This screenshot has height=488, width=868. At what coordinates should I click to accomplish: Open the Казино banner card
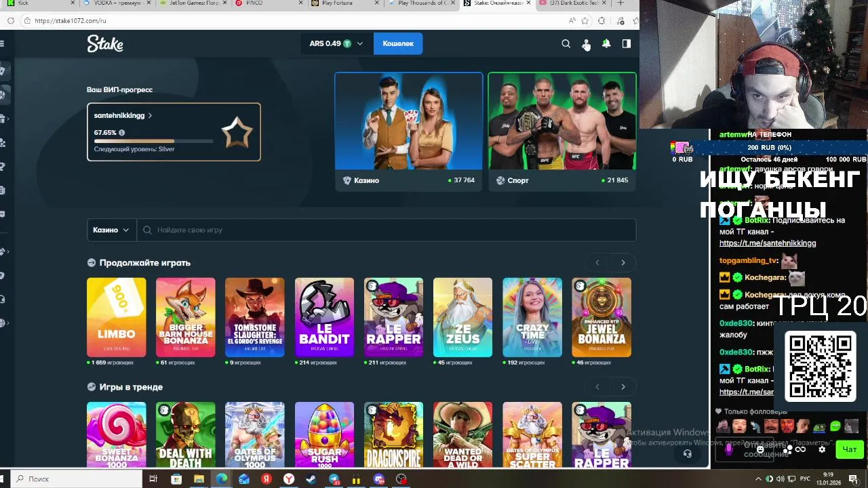pos(409,131)
